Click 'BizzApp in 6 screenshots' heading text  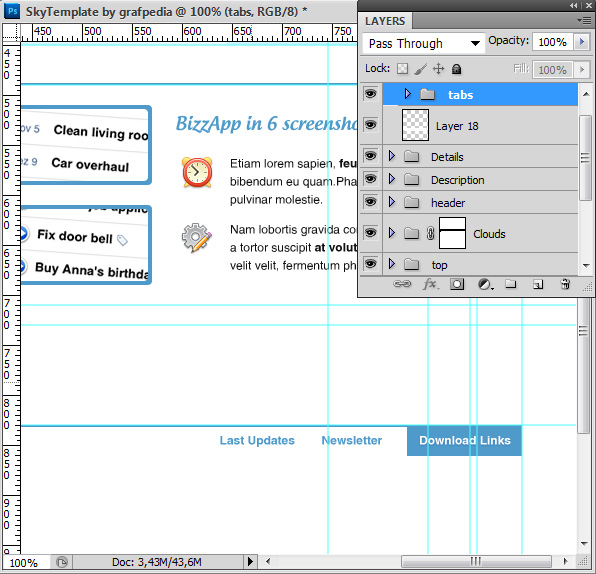pyautogui.click(x=266, y=124)
